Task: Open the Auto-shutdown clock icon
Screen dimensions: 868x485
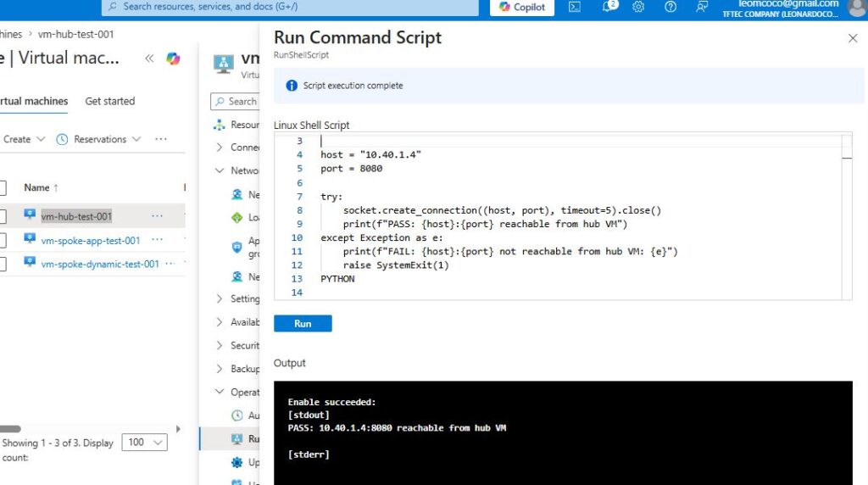Action: [x=237, y=415]
